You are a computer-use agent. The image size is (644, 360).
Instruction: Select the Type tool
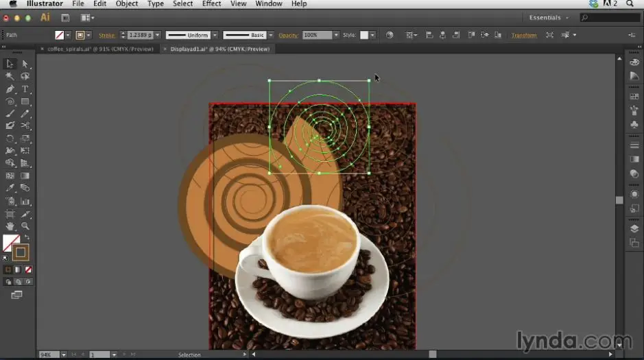tap(25, 89)
